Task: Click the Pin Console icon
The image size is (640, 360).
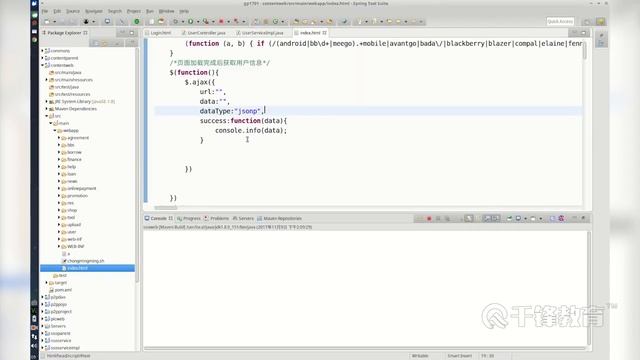Action: tap(509, 219)
